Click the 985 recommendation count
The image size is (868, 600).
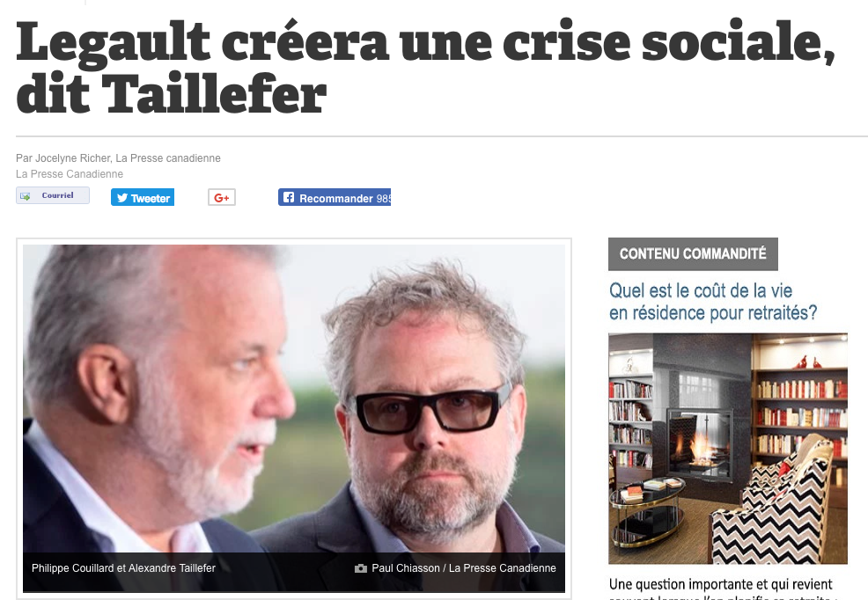click(x=384, y=199)
